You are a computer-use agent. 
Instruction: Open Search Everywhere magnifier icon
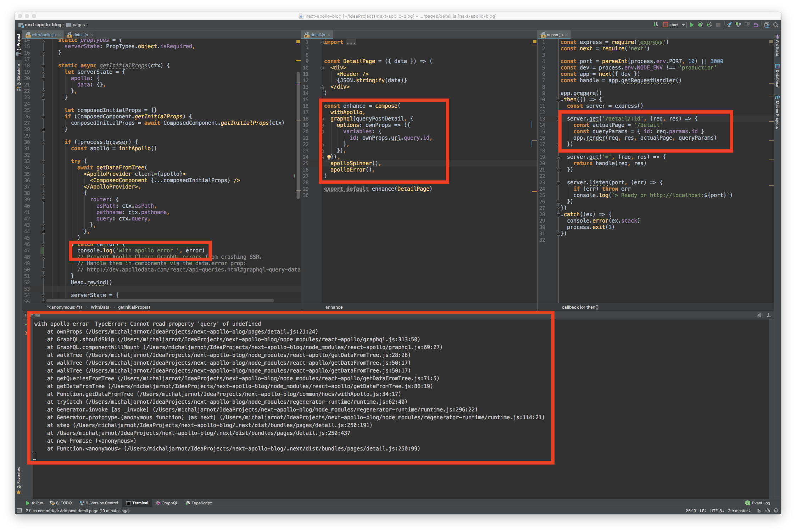[776, 25]
